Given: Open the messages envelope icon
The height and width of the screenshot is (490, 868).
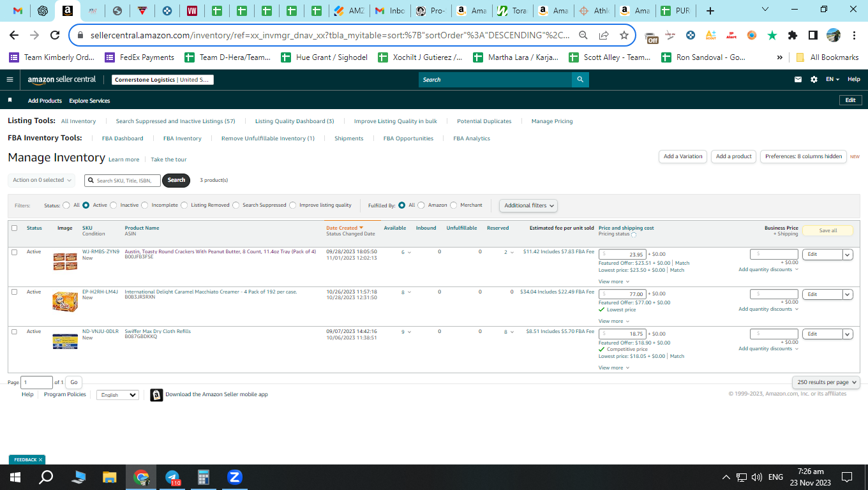Looking at the screenshot, I should click(x=798, y=80).
